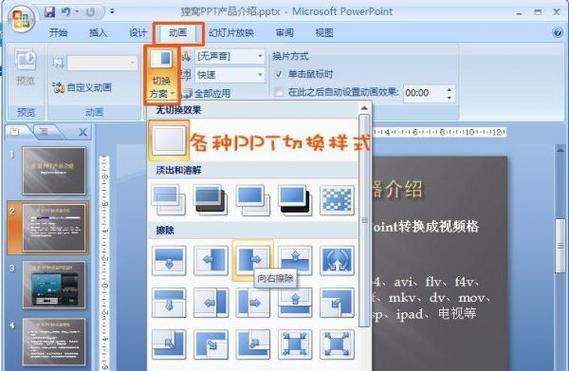Click the save icon in quick access toolbar

(x=50, y=12)
